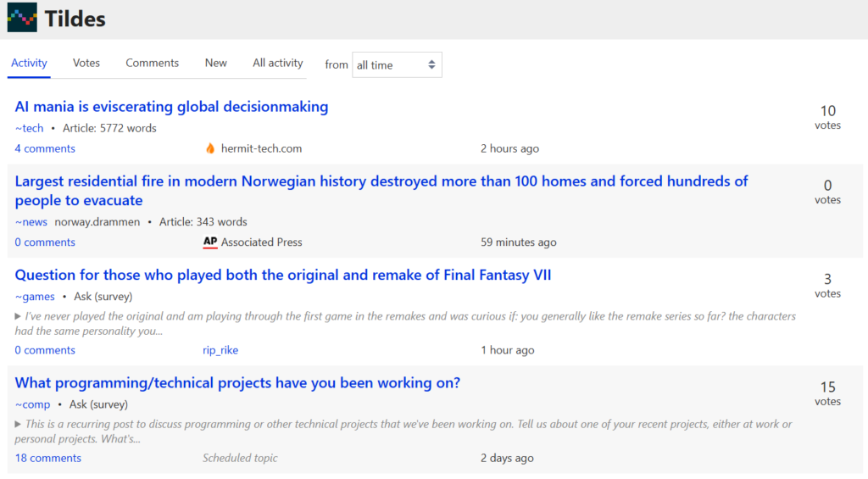
Task: Switch to the Votes tab
Action: 86,63
